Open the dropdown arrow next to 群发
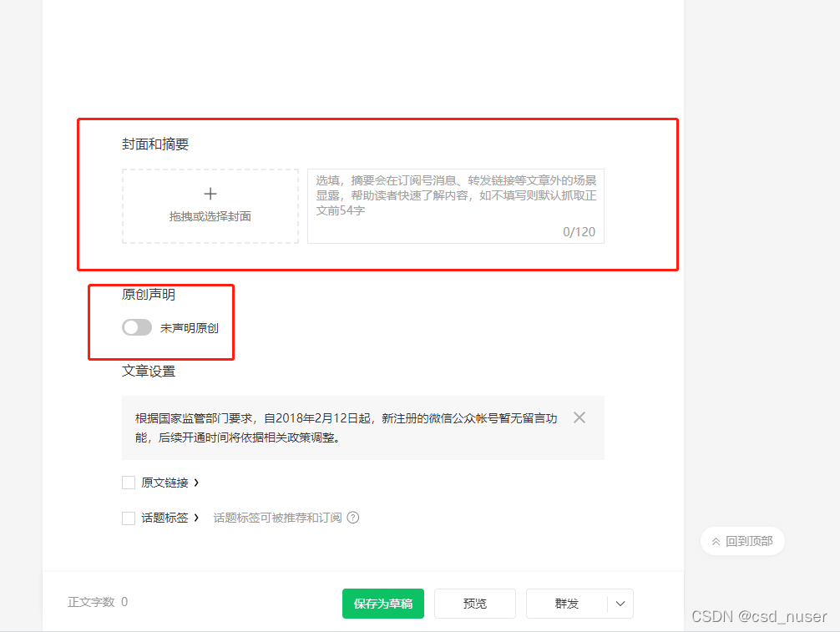This screenshot has width=840, height=632. point(620,604)
